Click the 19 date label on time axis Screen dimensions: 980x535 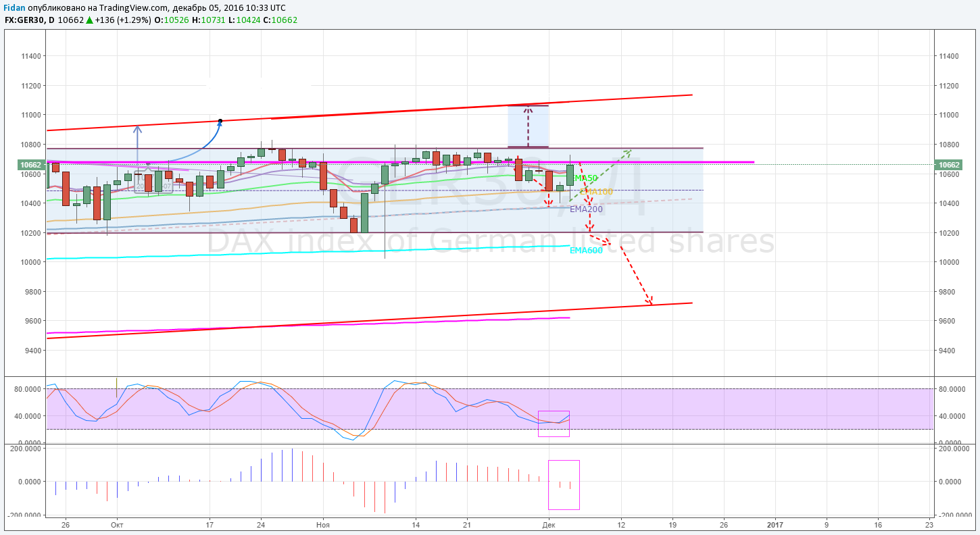click(x=672, y=524)
